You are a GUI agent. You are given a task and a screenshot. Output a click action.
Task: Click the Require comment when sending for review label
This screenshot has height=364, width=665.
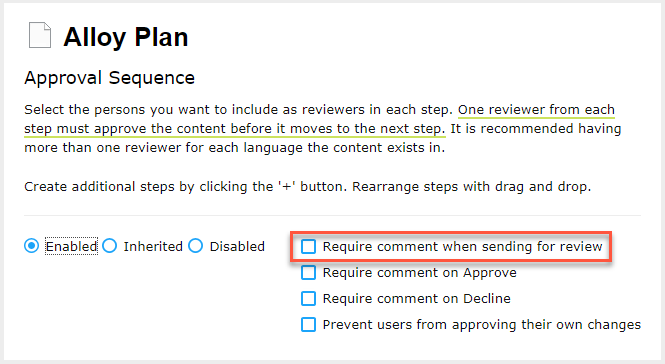pos(462,246)
